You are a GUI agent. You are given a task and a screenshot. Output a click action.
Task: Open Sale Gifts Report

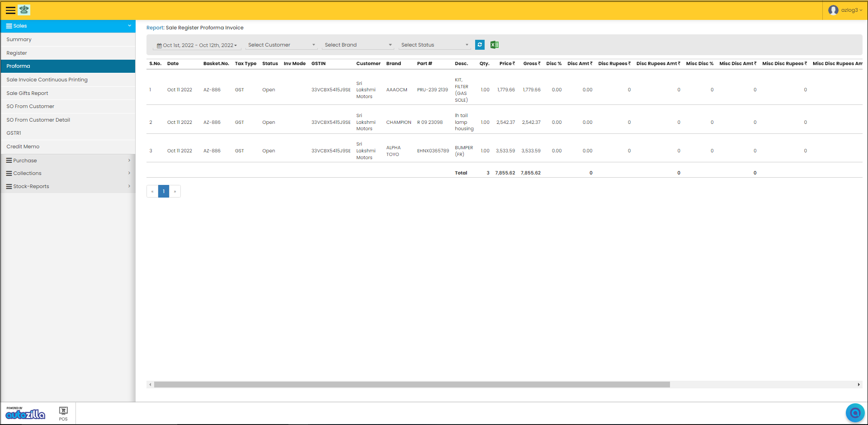tap(68, 93)
